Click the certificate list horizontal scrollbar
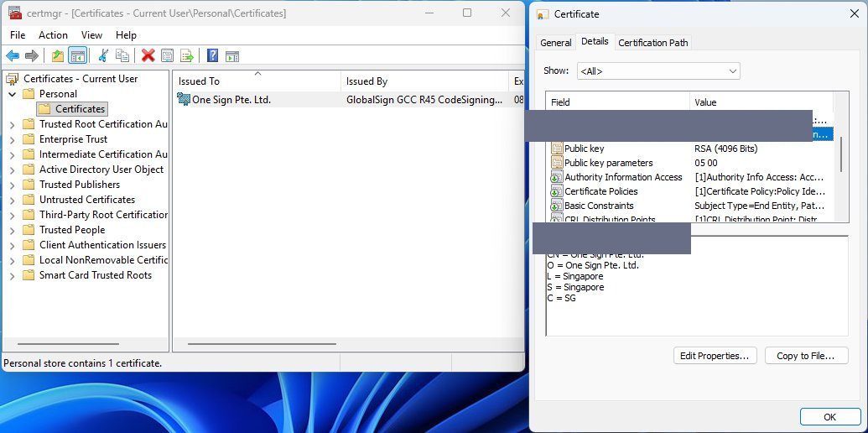 tap(262, 344)
